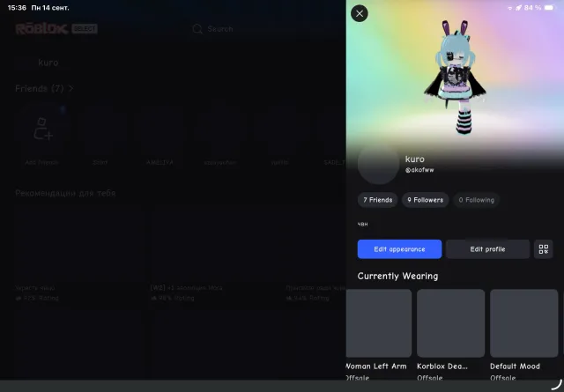Viewport: 564px width, 392px height.
Task: Open the profile QR code icon
Action: point(544,249)
